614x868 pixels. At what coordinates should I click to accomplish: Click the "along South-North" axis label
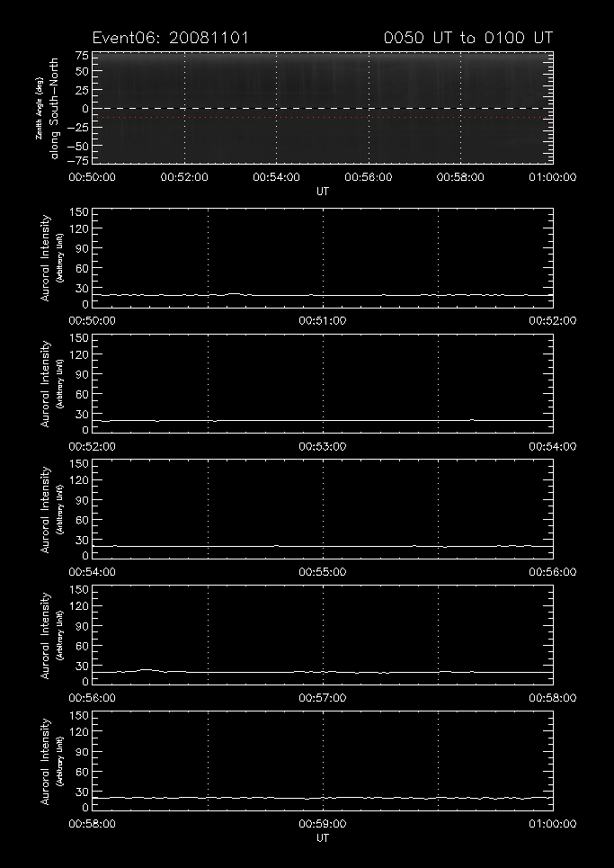coord(55,109)
